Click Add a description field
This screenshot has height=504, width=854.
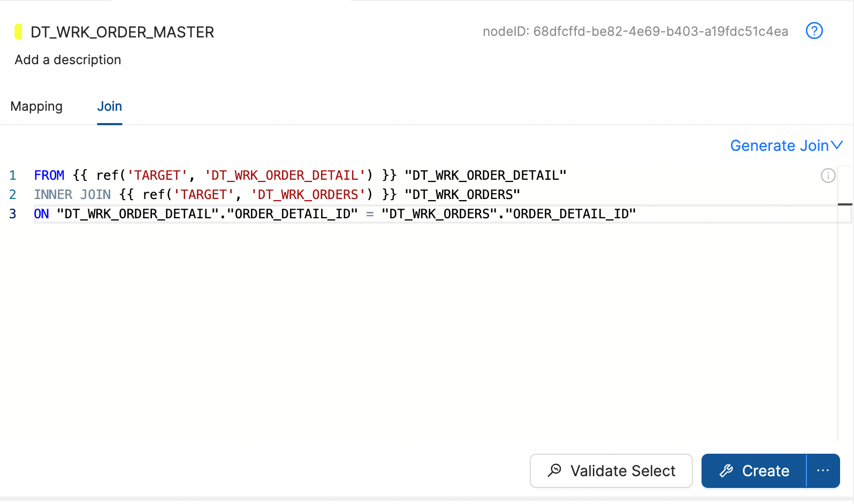pyautogui.click(x=67, y=60)
